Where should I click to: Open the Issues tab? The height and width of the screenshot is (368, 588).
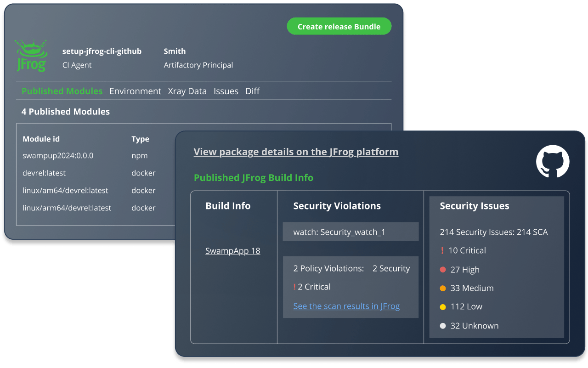coord(226,91)
